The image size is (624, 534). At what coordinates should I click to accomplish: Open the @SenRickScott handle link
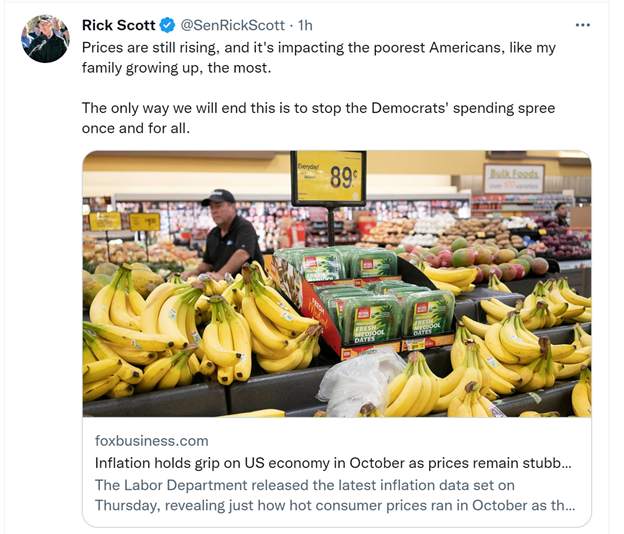click(232, 25)
